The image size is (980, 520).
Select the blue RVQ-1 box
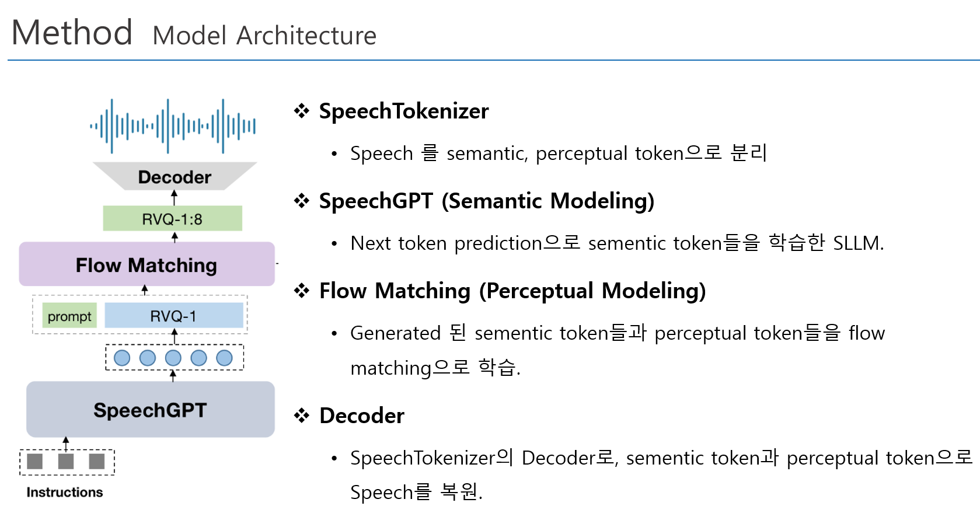(x=174, y=316)
